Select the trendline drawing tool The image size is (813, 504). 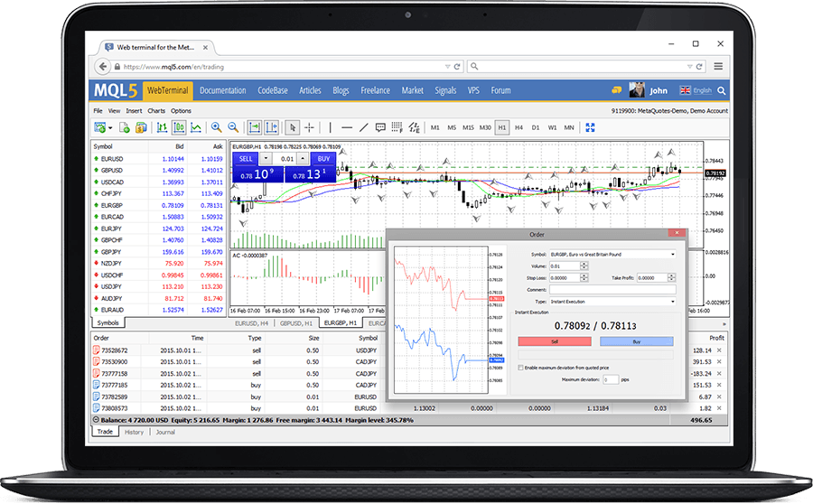click(364, 127)
